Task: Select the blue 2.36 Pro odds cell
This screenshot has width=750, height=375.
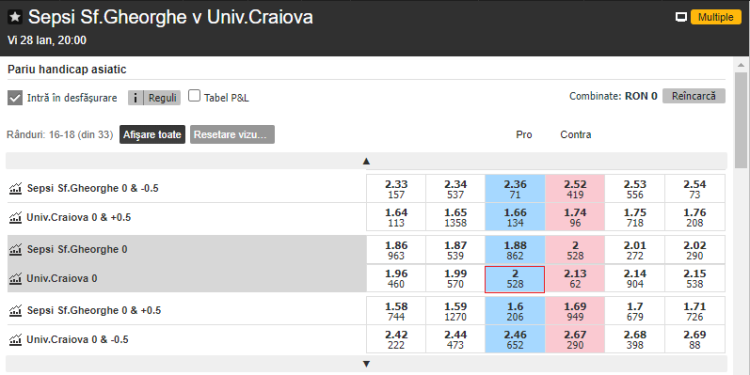Action: (x=515, y=188)
